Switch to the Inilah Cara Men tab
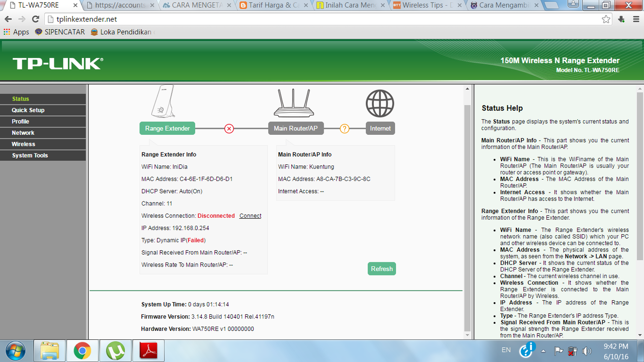The height and width of the screenshot is (362, 644). tap(350, 6)
